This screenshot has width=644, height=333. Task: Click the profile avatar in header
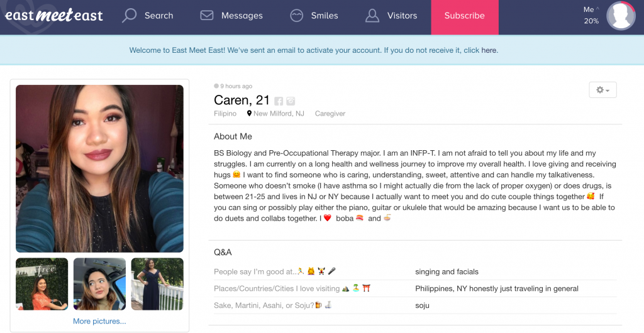[621, 16]
